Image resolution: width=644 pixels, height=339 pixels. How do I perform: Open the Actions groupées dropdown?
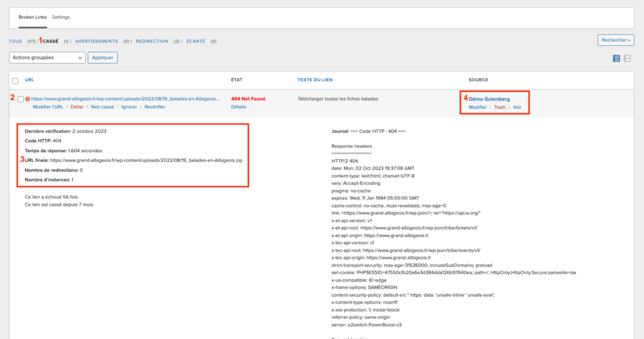pyautogui.click(x=47, y=57)
